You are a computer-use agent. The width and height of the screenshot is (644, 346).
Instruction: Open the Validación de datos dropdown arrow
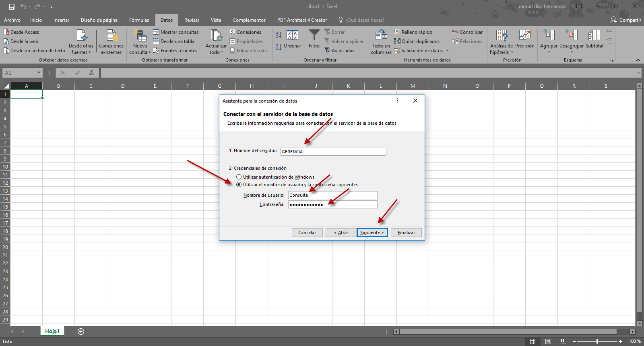(448, 51)
